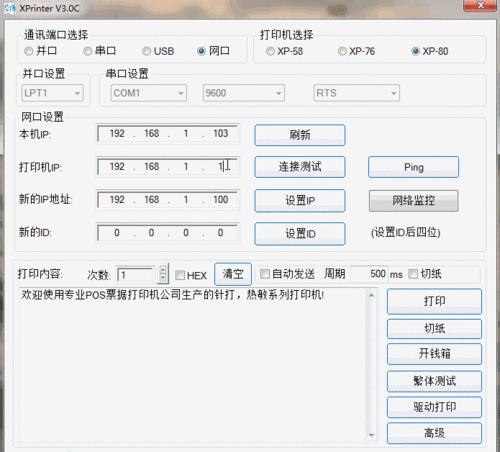Enable the 自动发送 auto send checkbox
This screenshot has width=500, height=452.
tap(265, 274)
